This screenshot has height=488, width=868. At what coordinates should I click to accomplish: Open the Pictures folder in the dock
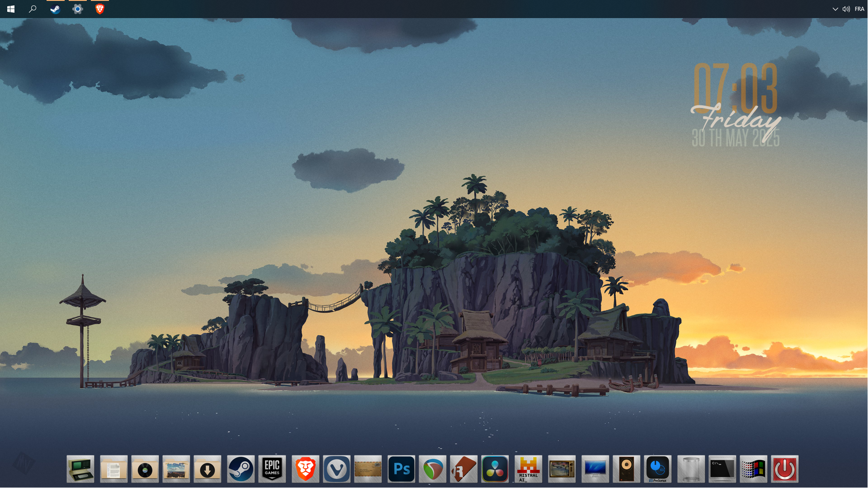pos(176,469)
